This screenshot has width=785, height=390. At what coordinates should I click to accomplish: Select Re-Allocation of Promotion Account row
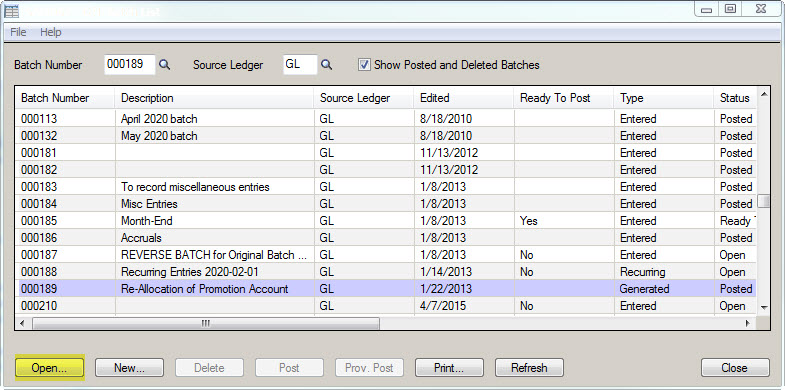pos(386,289)
